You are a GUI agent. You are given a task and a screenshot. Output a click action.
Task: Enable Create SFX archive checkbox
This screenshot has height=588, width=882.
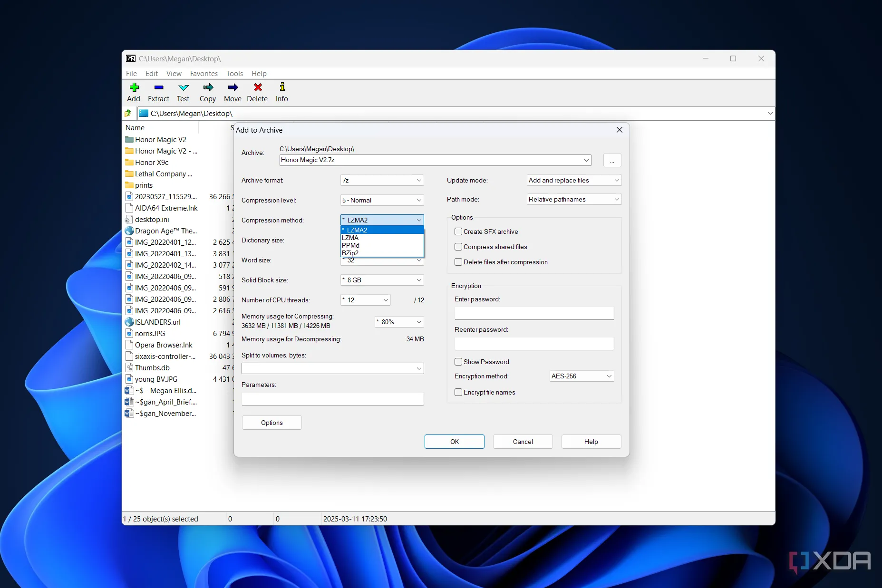tap(458, 231)
